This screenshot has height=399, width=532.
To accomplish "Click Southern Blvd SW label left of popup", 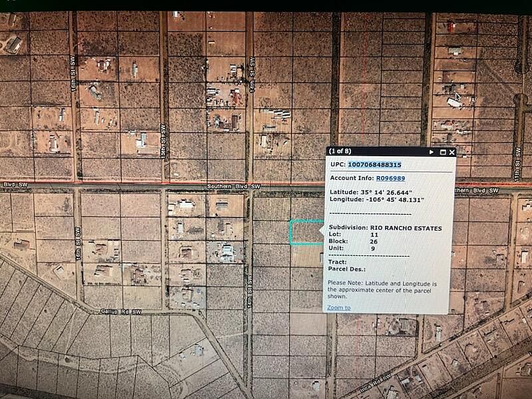I will (232, 188).
